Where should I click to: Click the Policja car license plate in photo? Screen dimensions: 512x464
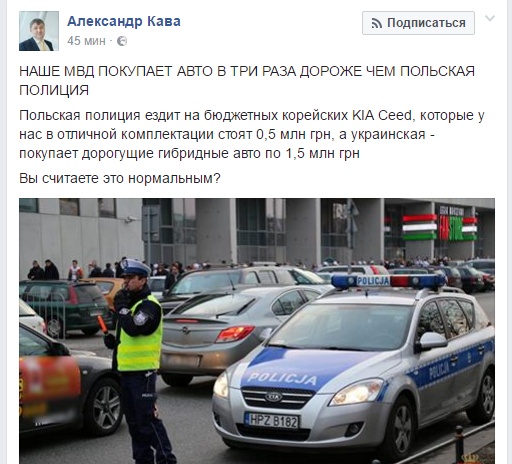272,421
